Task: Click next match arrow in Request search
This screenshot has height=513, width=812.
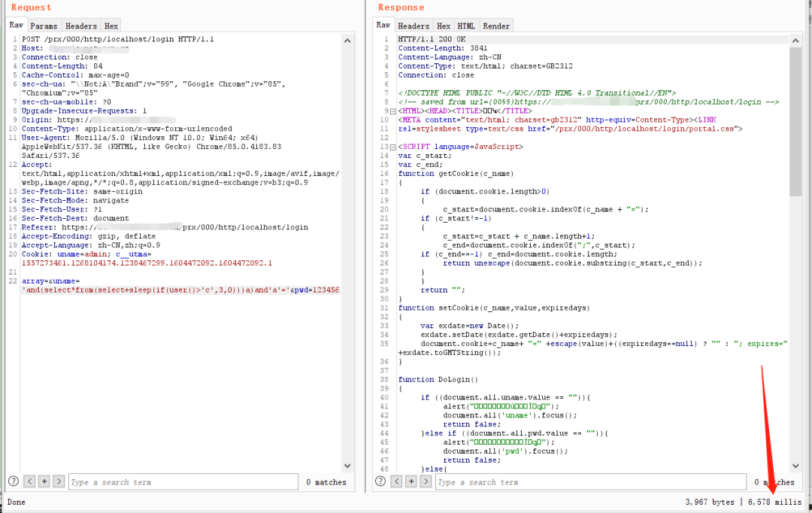Action: click(59, 481)
